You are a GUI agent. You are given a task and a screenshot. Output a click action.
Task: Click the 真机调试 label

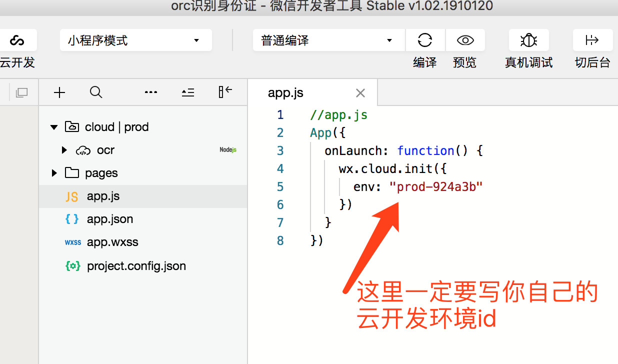[529, 62]
